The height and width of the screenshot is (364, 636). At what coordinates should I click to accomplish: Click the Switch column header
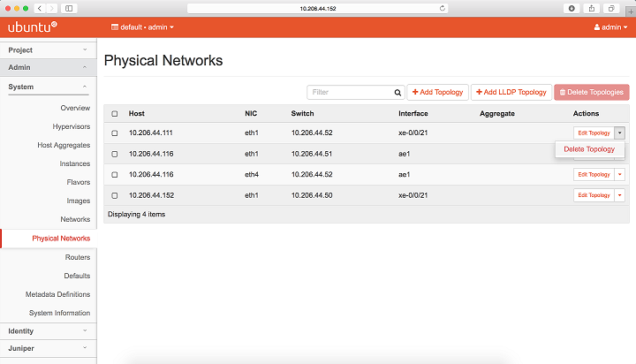[x=302, y=114]
